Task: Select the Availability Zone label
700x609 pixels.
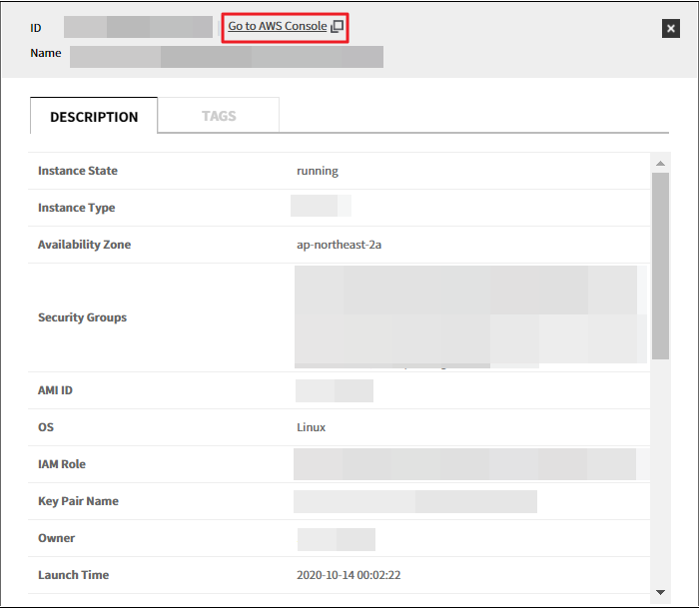Action: click(x=84, y=245)
